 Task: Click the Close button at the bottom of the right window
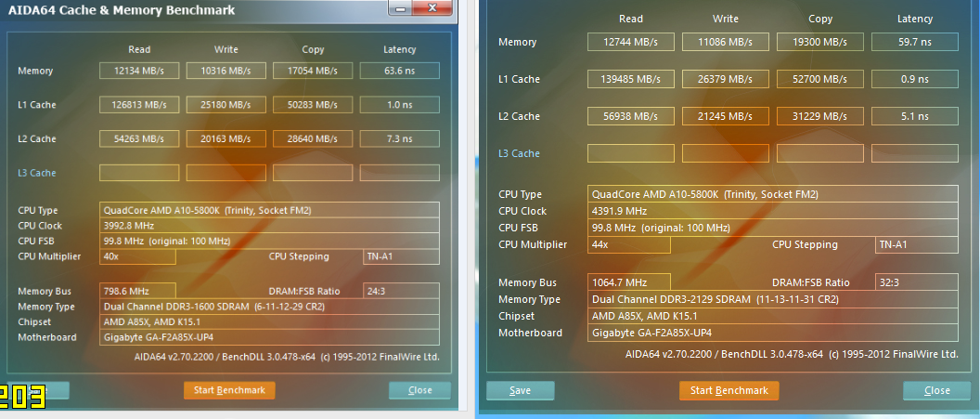(937, 390)
